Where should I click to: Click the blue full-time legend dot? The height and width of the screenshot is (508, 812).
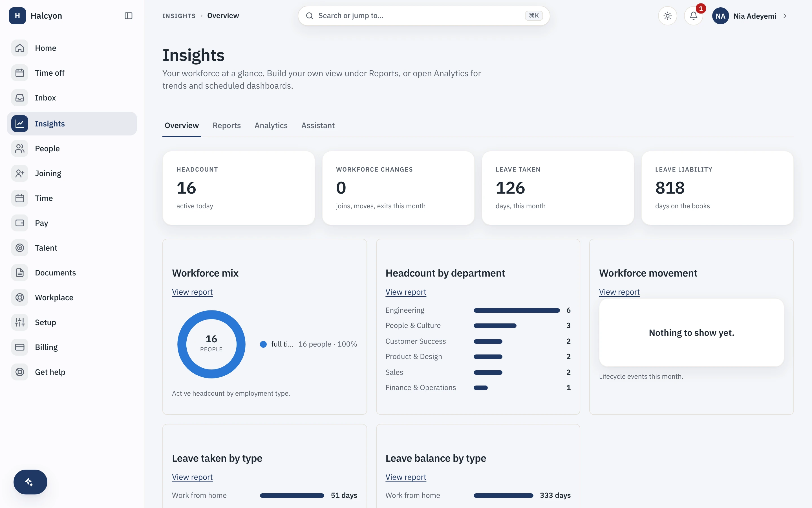pyautogui.click(x=263, y=344)
